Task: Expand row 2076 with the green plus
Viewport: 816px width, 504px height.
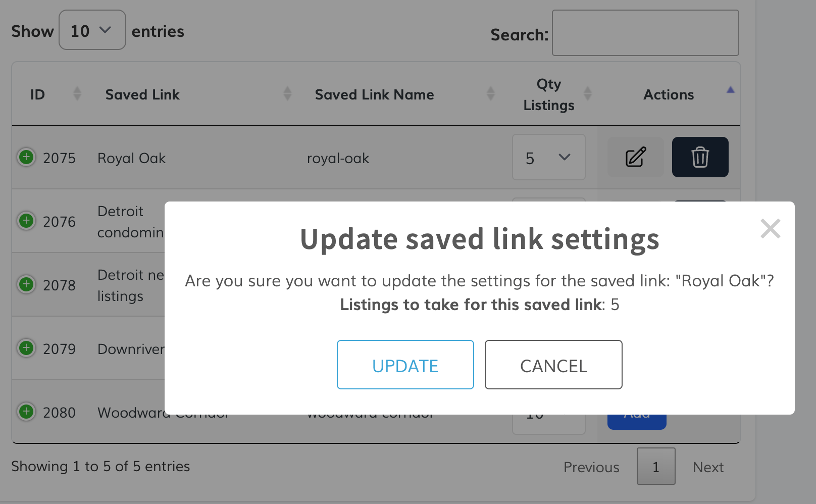Action: coord(26,221)
